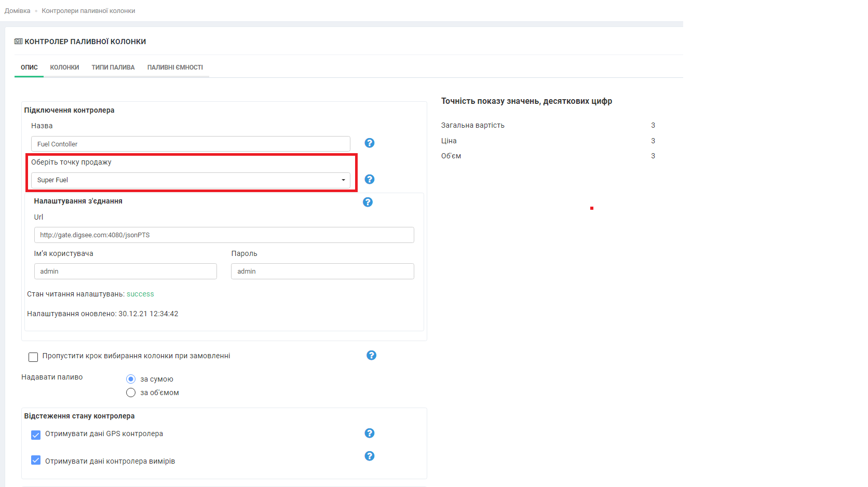Viewport: 868px width, 487px height.
Task: Click the controller icon beside page title
Action: click(x=18, y=42)
